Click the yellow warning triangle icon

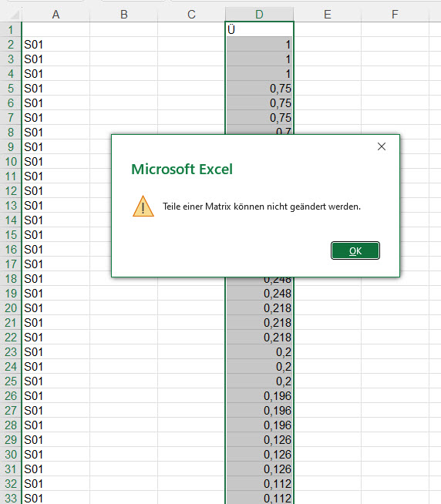pos(143,207)
